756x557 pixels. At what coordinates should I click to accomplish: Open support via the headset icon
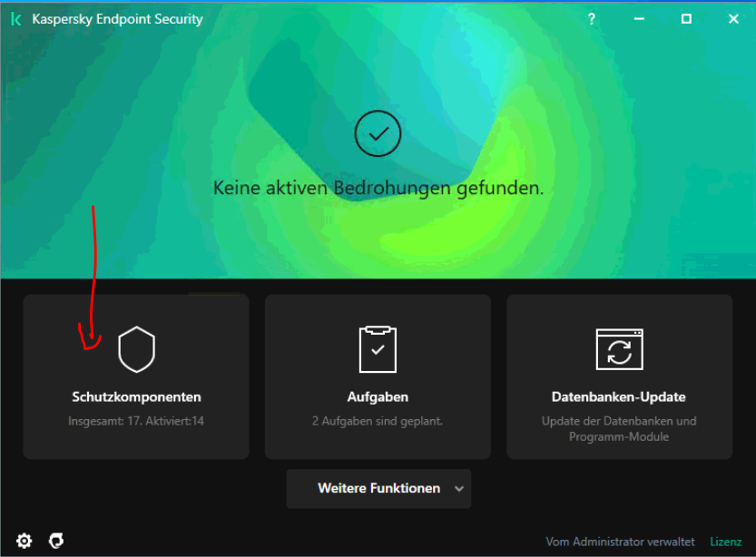tap(56, 541)
